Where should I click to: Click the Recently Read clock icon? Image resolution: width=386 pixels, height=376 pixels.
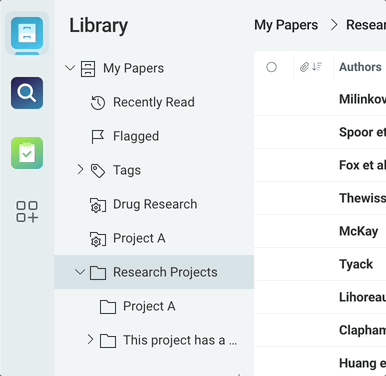click(98, 103)
